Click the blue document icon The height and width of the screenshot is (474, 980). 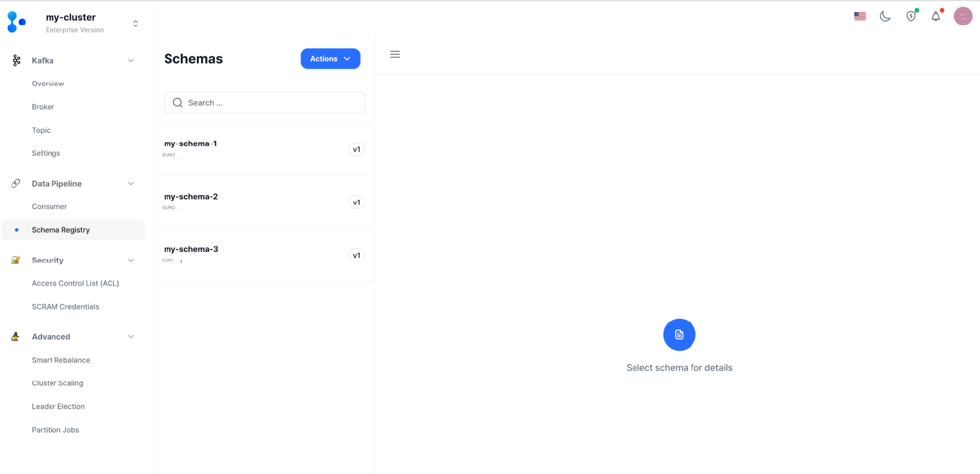679,335
